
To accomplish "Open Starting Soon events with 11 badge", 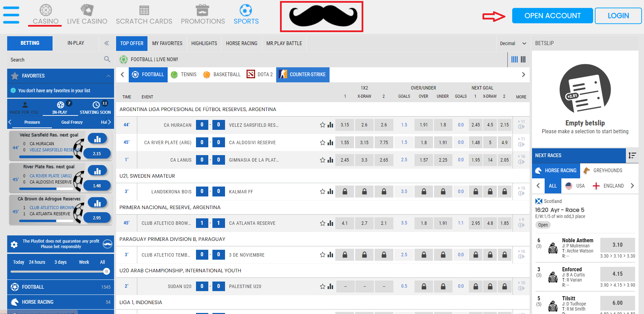I will pyautogui.click(x=96, y=108).
